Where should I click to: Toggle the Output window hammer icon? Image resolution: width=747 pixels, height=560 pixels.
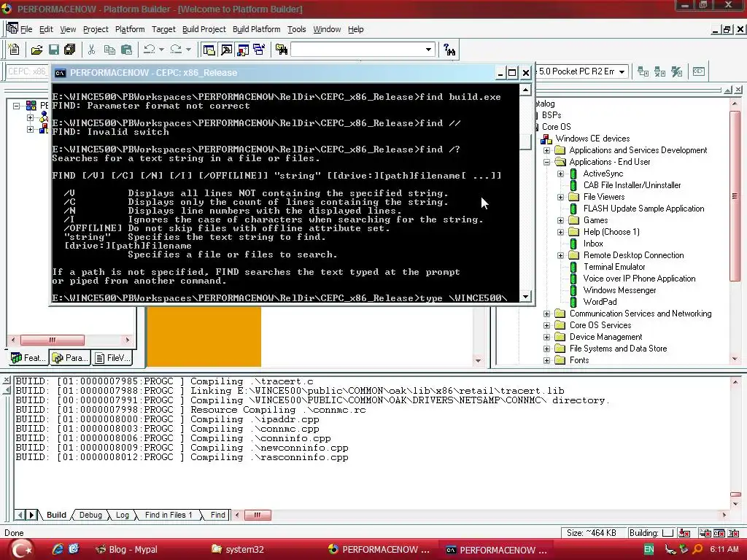(x=226, y=50)
